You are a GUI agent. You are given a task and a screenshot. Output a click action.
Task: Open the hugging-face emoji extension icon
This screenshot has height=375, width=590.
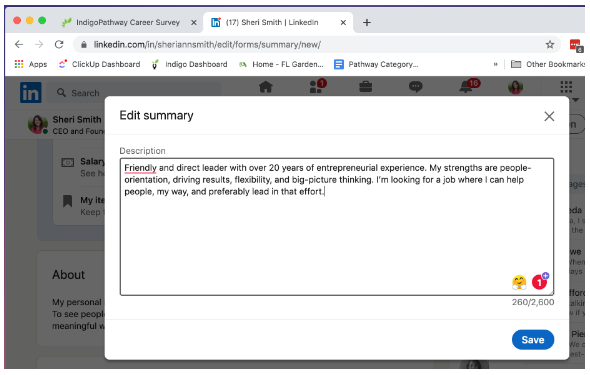point(519,282)
